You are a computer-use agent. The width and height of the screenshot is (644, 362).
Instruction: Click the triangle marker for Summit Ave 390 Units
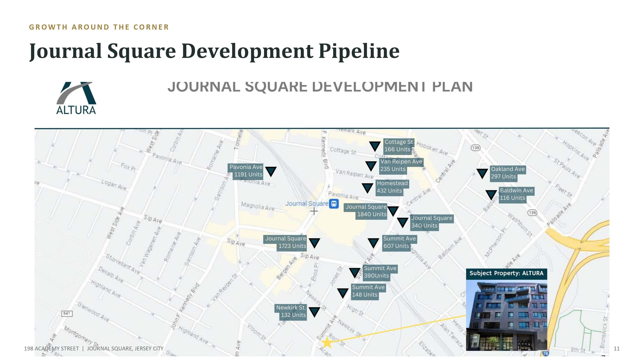point(355,273)
